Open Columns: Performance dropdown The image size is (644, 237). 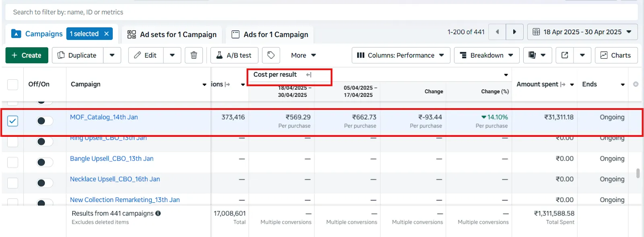pos(400,55)
